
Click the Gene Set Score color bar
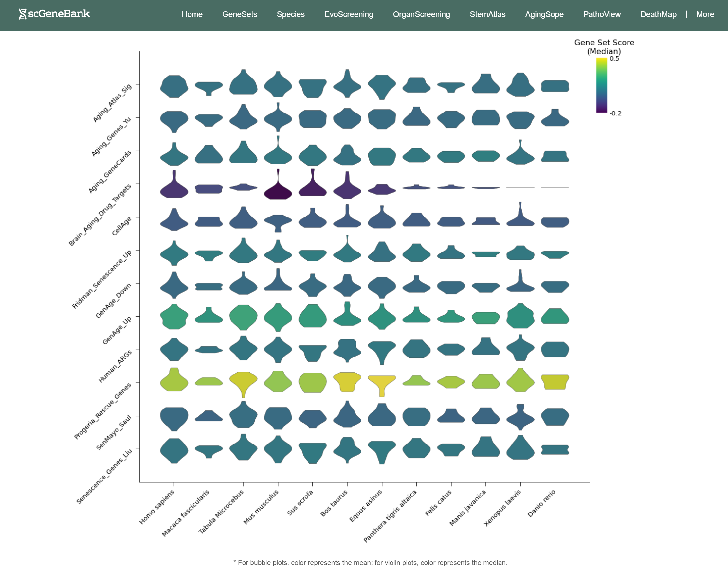point(601,85)
